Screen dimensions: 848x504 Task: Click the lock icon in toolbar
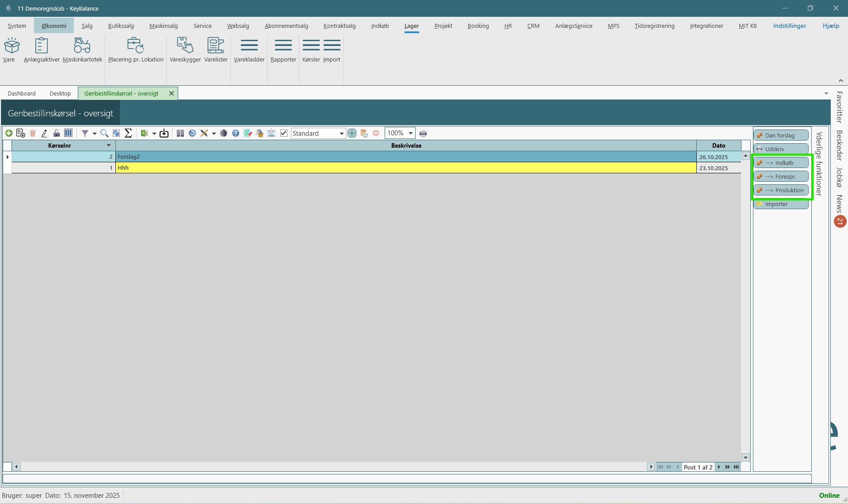pyautogui.click(x=57, y=133)
